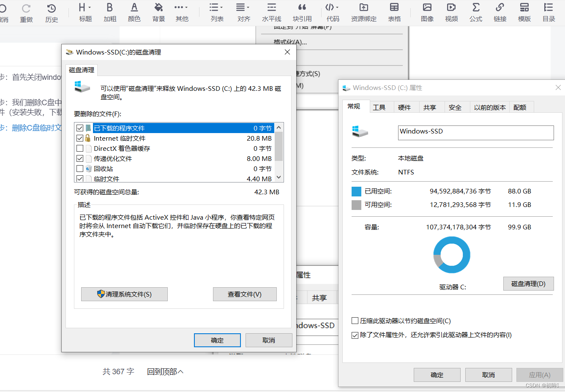Expand the Heading (标题) dropdown arrow
Viewport: 565px width, 392px height.
pos(90,8)
